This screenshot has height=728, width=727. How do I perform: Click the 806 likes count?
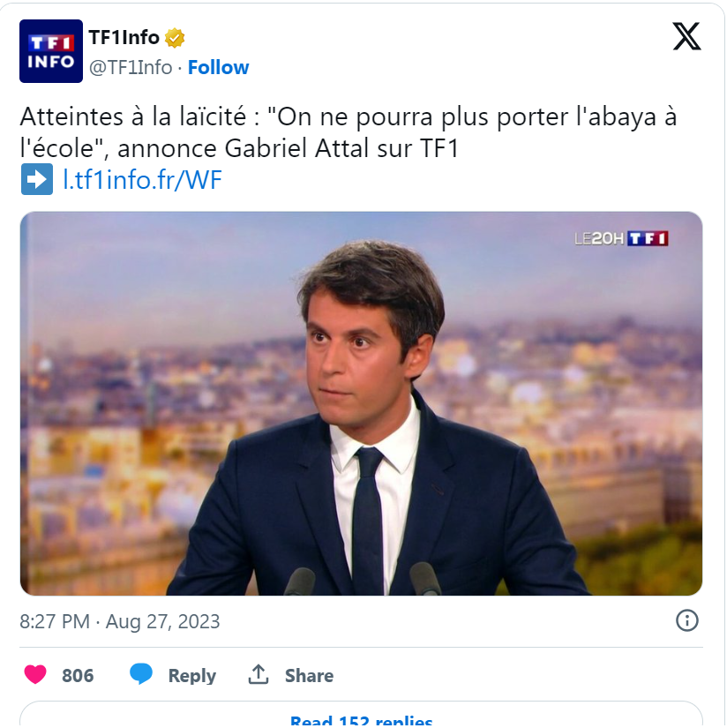point(78,676)
